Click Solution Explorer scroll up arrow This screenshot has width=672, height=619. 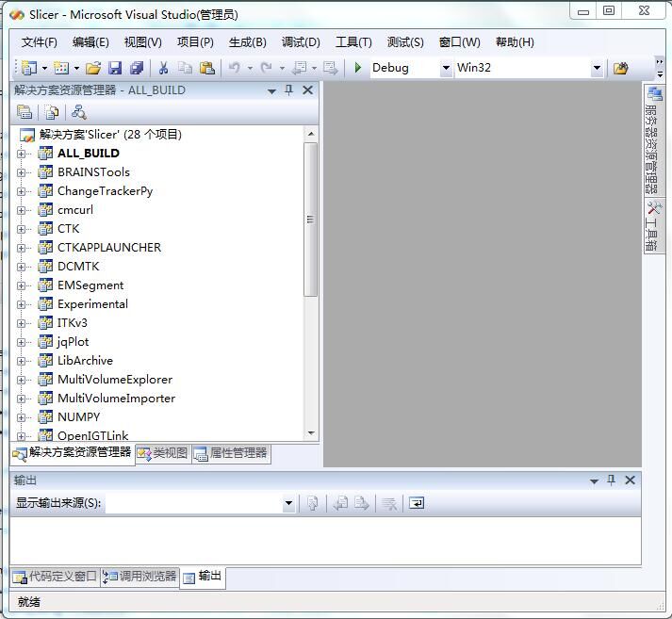point(311,134)
